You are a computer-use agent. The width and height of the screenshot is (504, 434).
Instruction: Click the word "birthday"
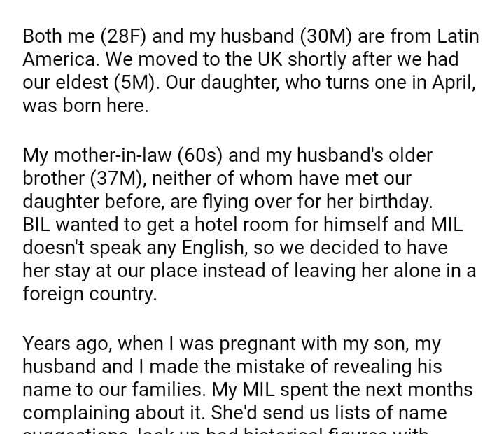tap(396, 202)
